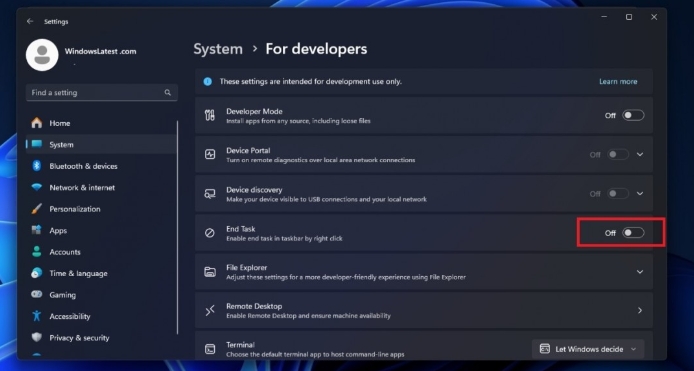Click the back arrow next to Settings

coord(30,21)
